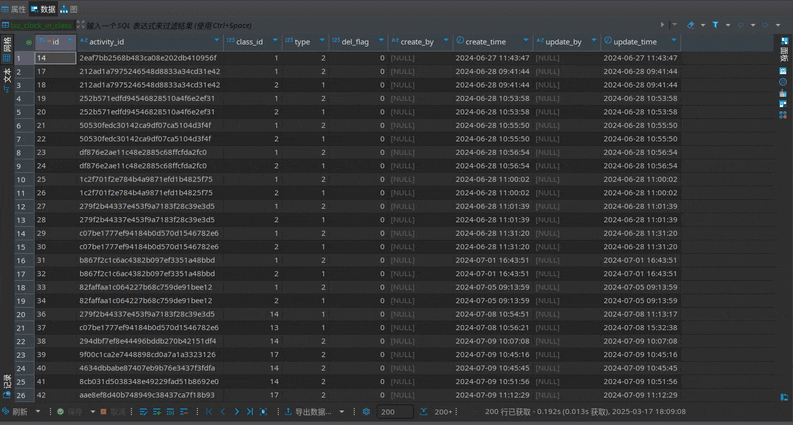Select the 数据 data tab
Image resolution: width=793 pixels, height=425 pixels.
point(43,9)
